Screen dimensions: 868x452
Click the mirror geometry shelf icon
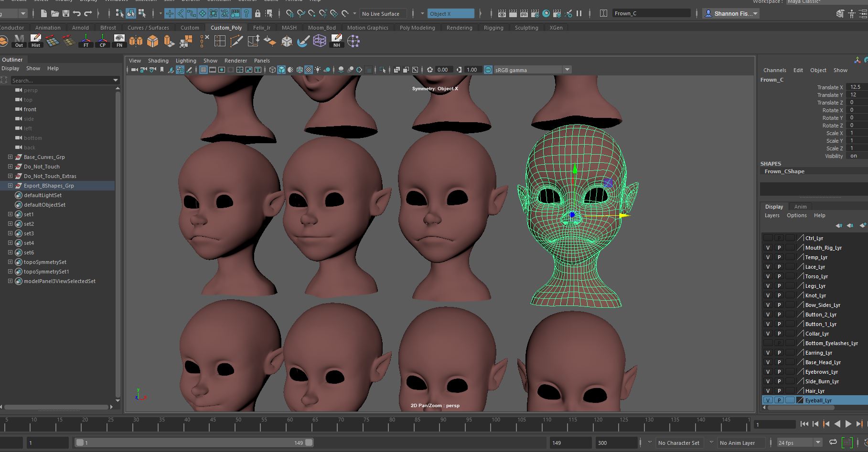tap(136, 41)
